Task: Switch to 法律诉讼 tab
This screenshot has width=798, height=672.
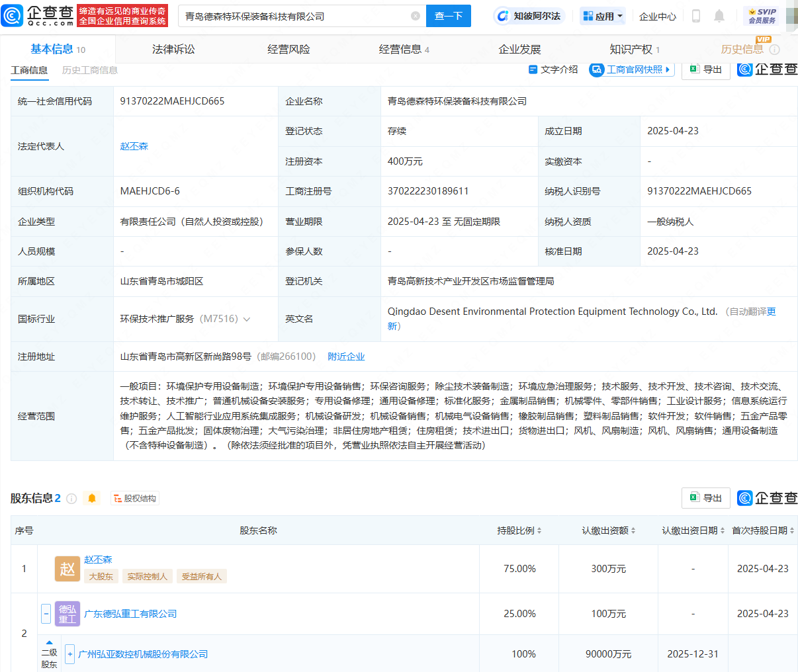Action: coord(173,50)
